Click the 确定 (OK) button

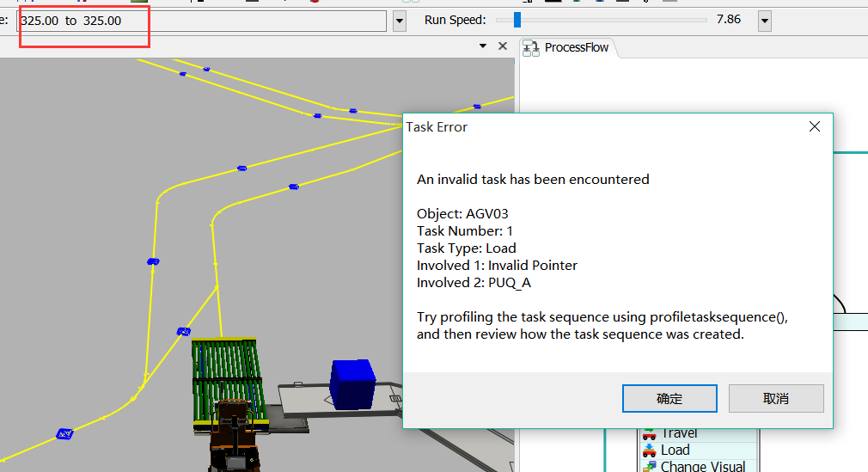(669, 398)
